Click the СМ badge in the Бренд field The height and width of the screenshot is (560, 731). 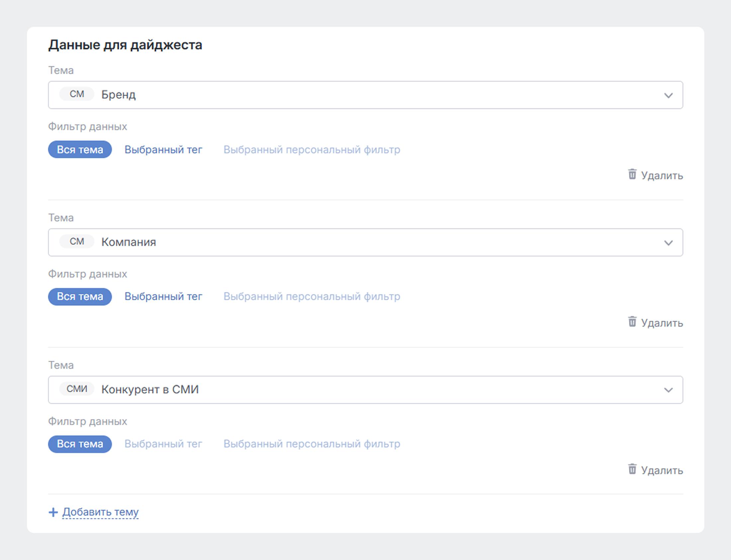77,94
